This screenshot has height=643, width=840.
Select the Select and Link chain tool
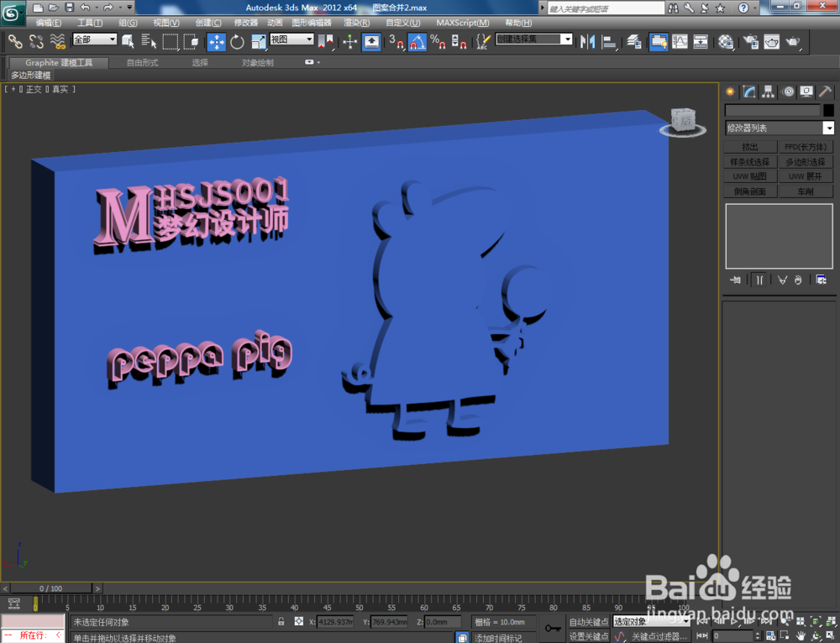tap(15, 41)
